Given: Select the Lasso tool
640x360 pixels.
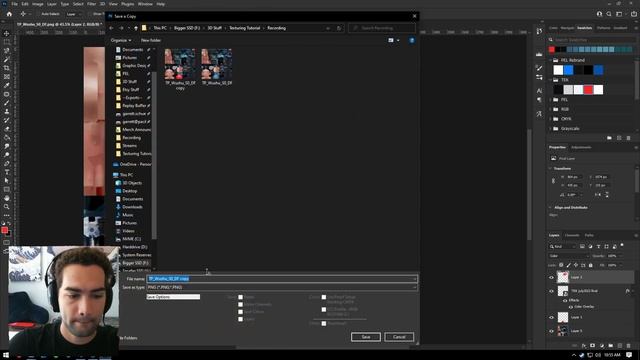Looking at the screenshot, I should pos(7,51).
